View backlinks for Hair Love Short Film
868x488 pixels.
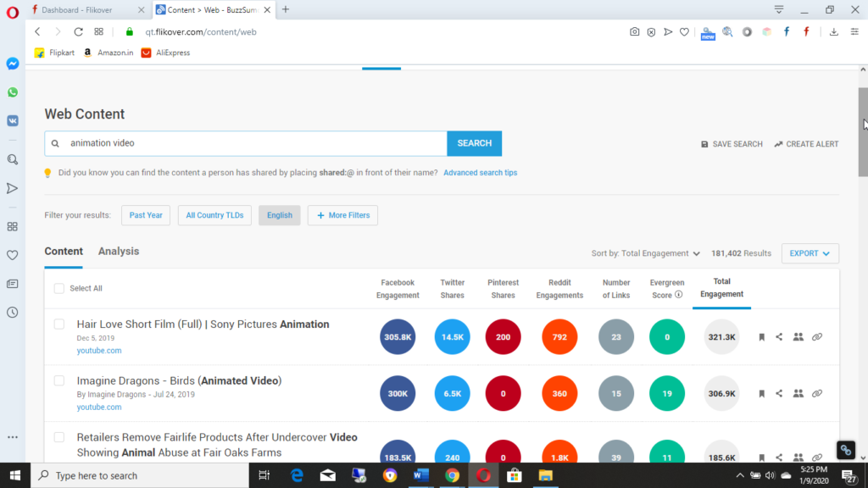817,337
